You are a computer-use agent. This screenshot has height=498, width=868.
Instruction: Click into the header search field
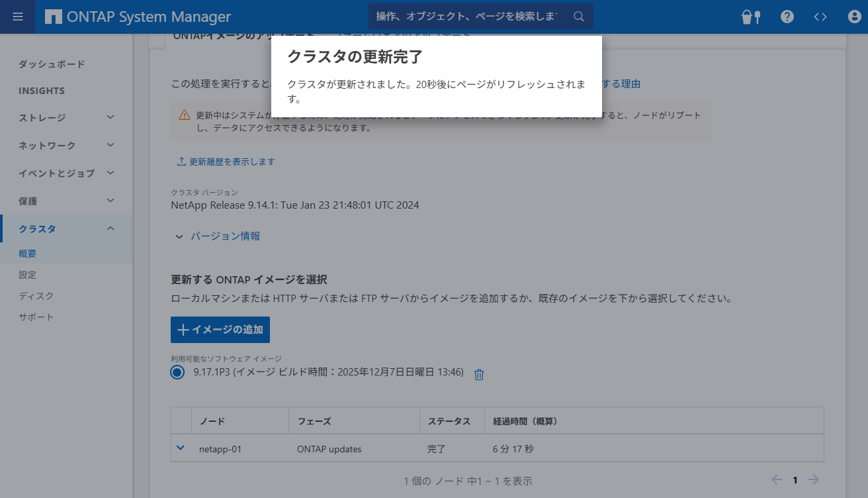pos(466,17)
